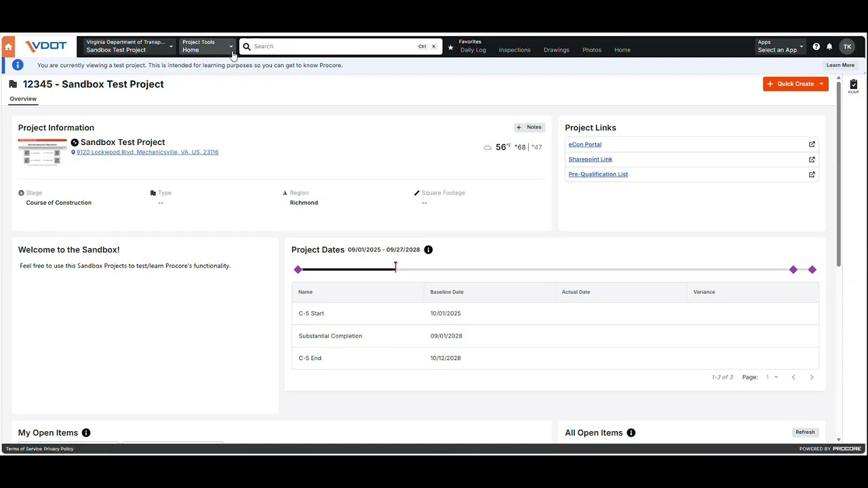This screenshot has width=868, height=488.
Task: Open the Pre-Qualification List link
Action: pyautogui.click(x=598, y=174)
